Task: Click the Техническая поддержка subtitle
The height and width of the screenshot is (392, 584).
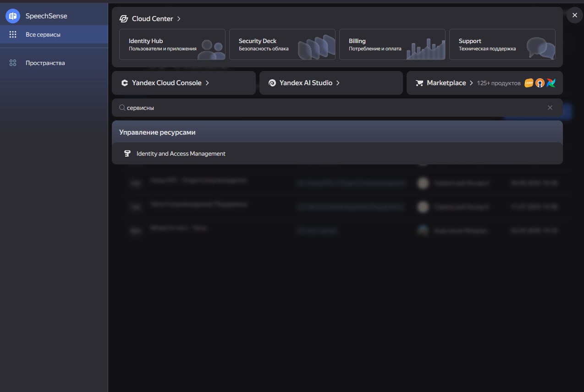Action: point(487,49)
